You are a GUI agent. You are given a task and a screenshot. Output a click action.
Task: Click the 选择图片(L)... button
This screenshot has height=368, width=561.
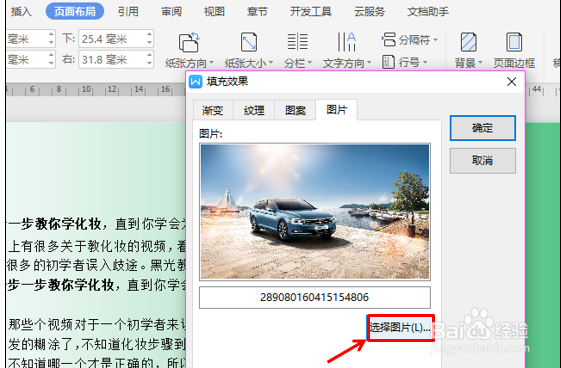click(x=400, y=328)
